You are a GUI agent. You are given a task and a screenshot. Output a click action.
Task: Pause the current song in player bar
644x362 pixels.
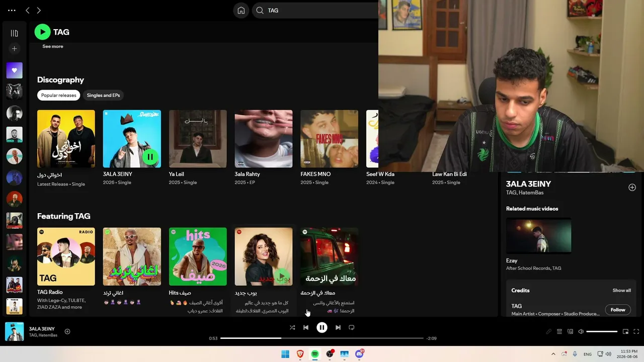pos(322,327)
